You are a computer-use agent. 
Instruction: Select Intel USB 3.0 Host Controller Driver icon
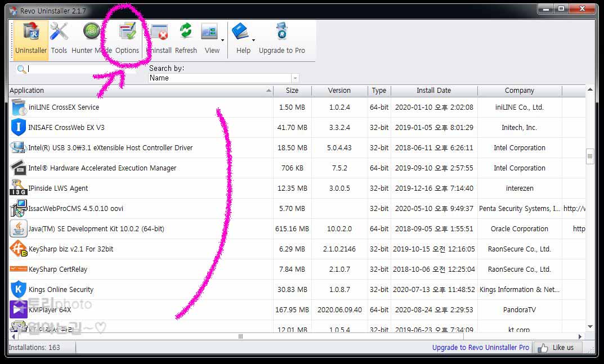(x=18, y=147)
